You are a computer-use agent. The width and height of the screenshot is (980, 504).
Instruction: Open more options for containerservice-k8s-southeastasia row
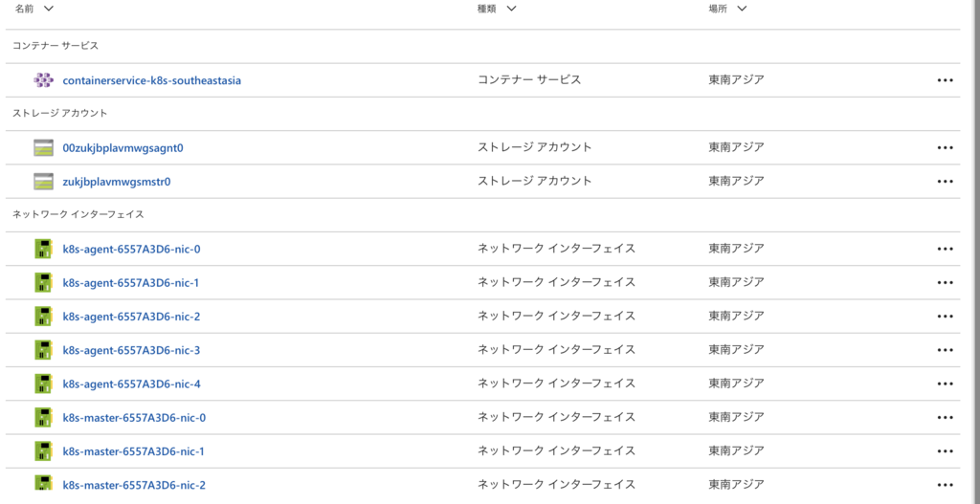pyautogui.click(x=946, y=80)
